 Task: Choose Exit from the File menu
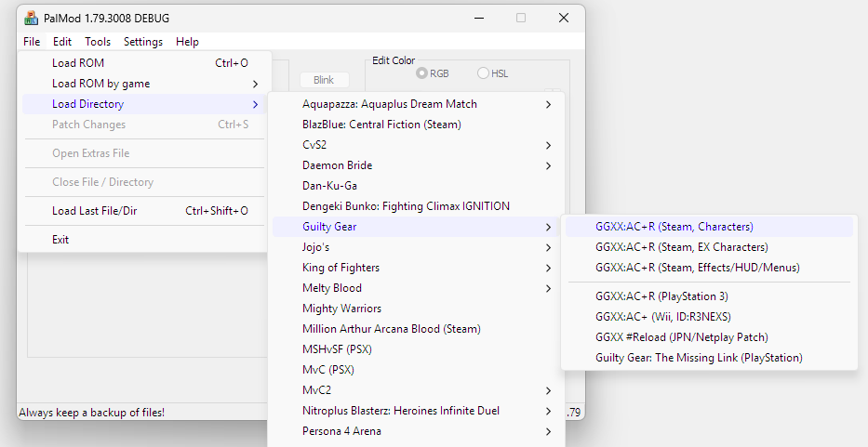tap(60, 240)
